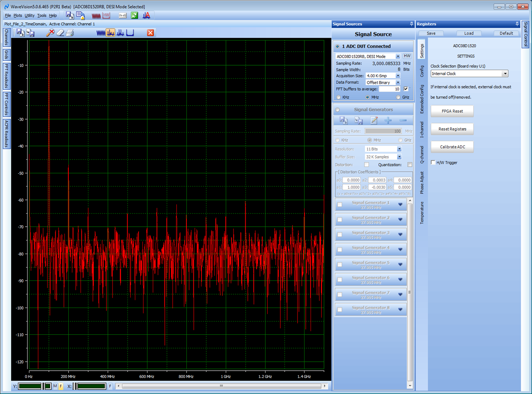Click the HW toolbar icon
This screenshot has height=394, width=532.
[106, 15]
